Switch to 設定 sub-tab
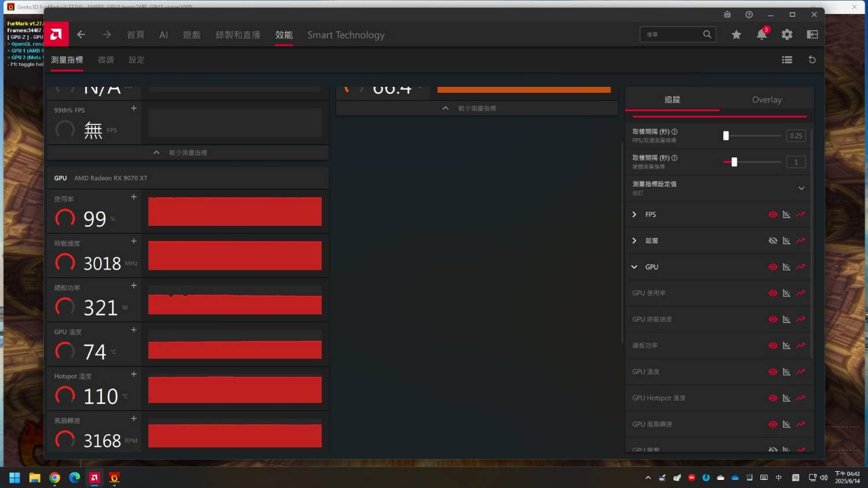 [x=137, y=60]
